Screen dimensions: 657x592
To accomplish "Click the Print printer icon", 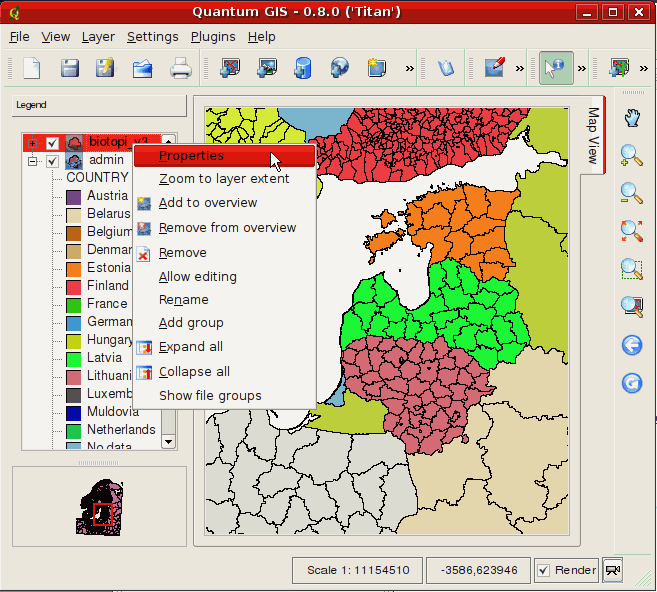I will 181,68.
